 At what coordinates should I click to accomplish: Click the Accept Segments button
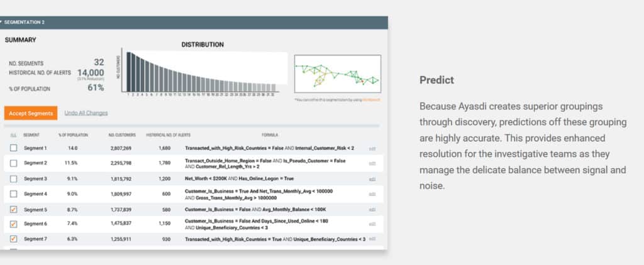point(31,113)
